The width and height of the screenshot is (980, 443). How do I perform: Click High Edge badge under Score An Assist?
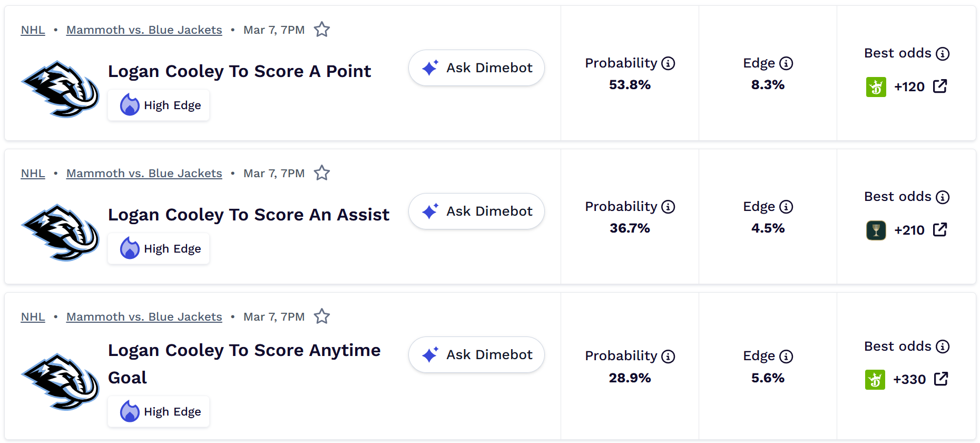click(x=159, y=249)
